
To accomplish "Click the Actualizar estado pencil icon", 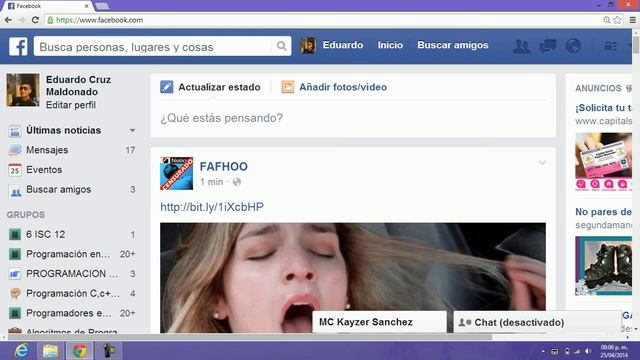I will pos(167,87).
